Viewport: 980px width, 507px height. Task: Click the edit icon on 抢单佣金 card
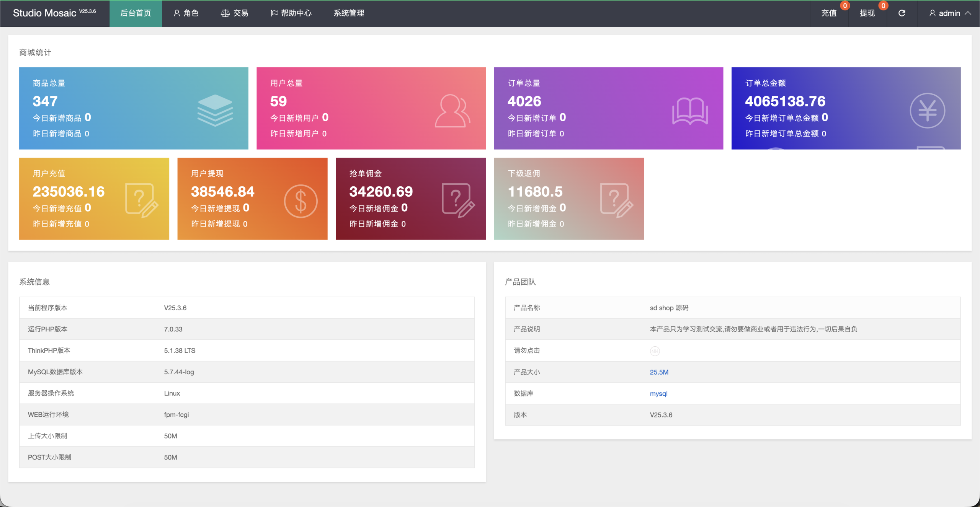(x=458, y=201)
